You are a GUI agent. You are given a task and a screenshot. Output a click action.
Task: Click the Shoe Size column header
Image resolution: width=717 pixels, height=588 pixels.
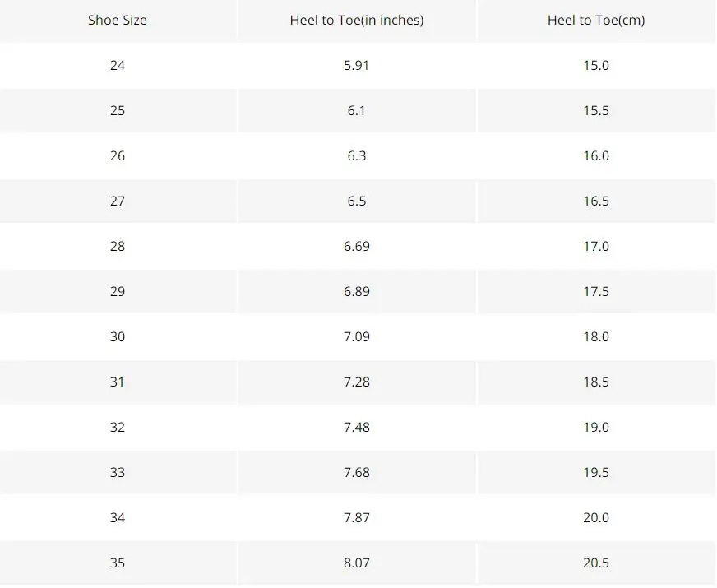tap(118, 20)
